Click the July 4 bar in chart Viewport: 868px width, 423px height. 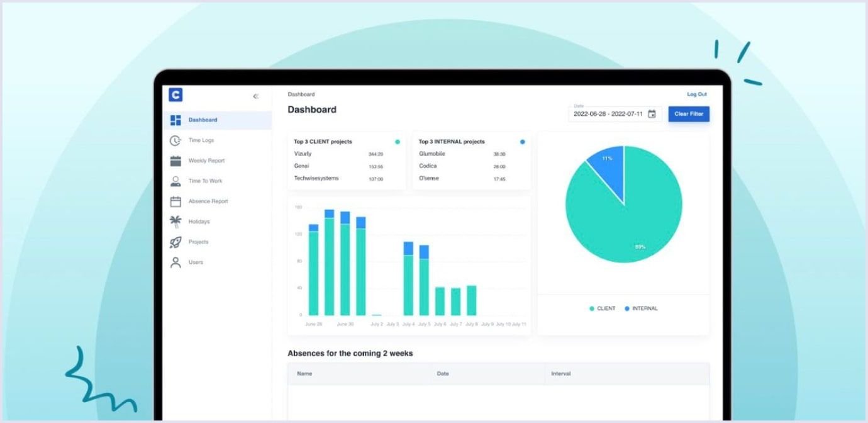408,278
